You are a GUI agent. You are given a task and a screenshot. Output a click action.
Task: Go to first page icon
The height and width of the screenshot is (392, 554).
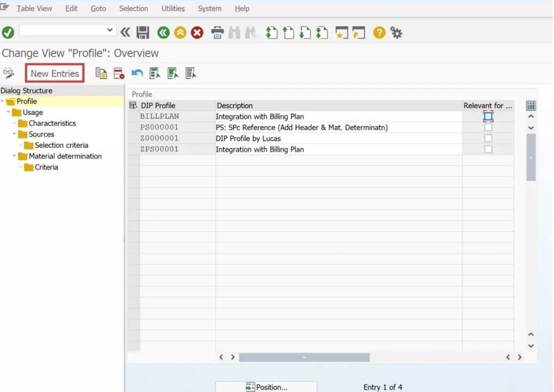[x=271, y=33]
